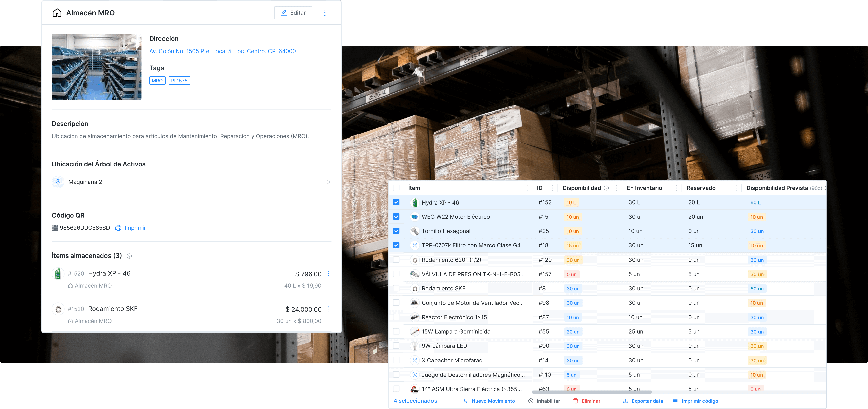This screenshot has height=409, width=868.
Task: Toggle the select-all checkbox in table header
Action: pyautogui.click(x=396, y=188)
